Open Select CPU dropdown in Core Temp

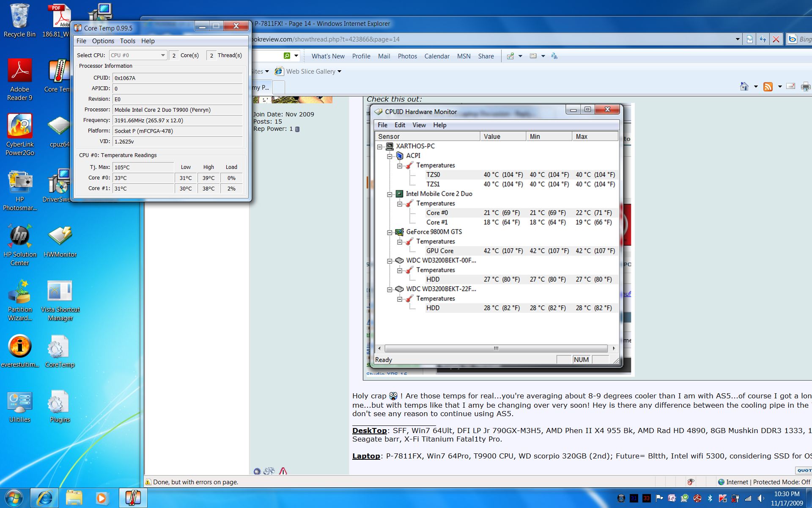tap(138, 55)
